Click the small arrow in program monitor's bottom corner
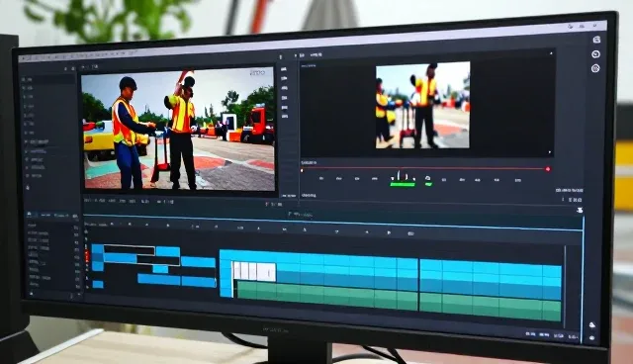Viewport: 633px width, 364px height. (550, 152)
